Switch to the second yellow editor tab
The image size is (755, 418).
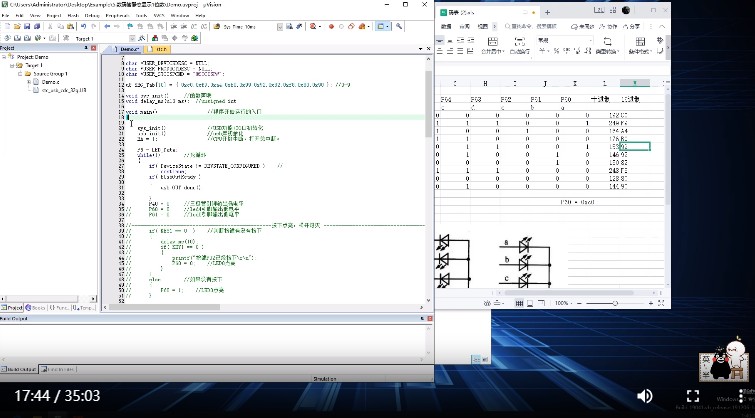(158, 49)
